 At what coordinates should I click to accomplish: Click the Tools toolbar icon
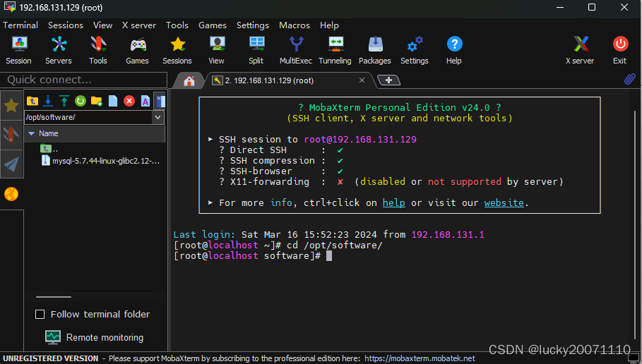pyautogui.click(x=98, y=50)
